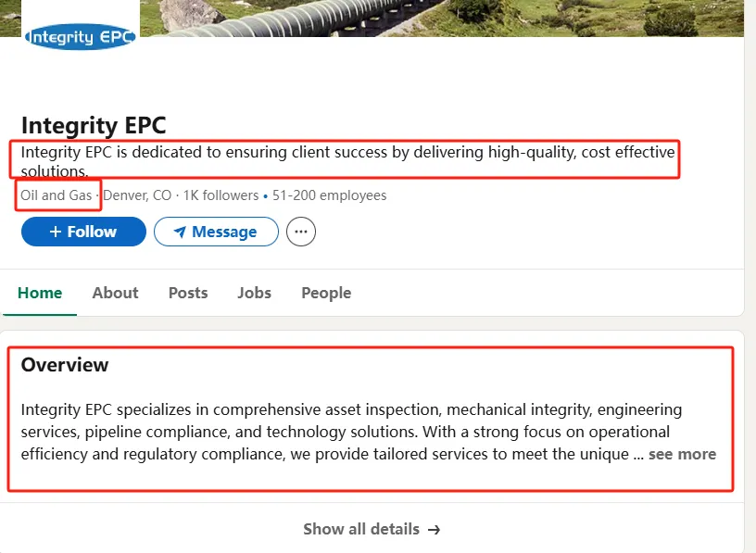Open the three-dot more options menu
756x553 pixels.
301,232
